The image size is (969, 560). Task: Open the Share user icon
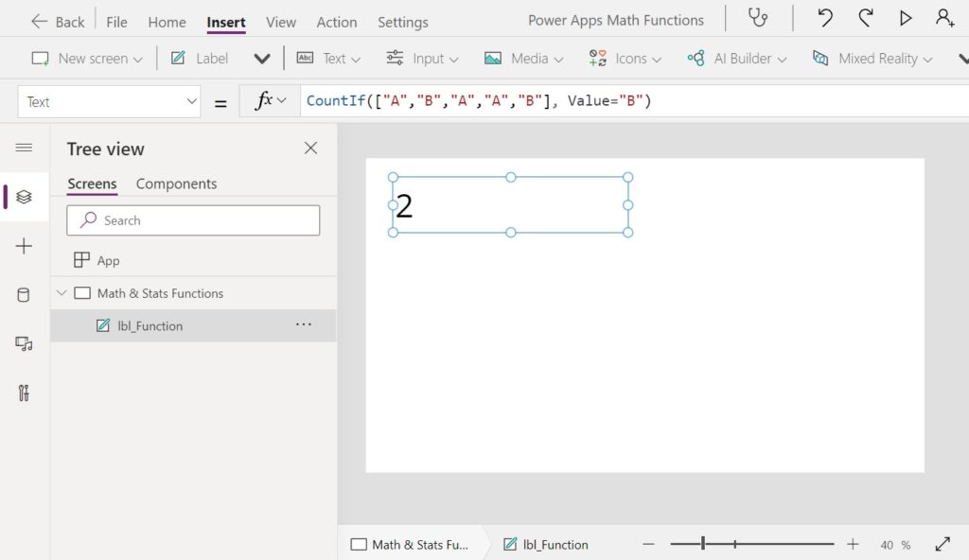(x=944, y=18)
